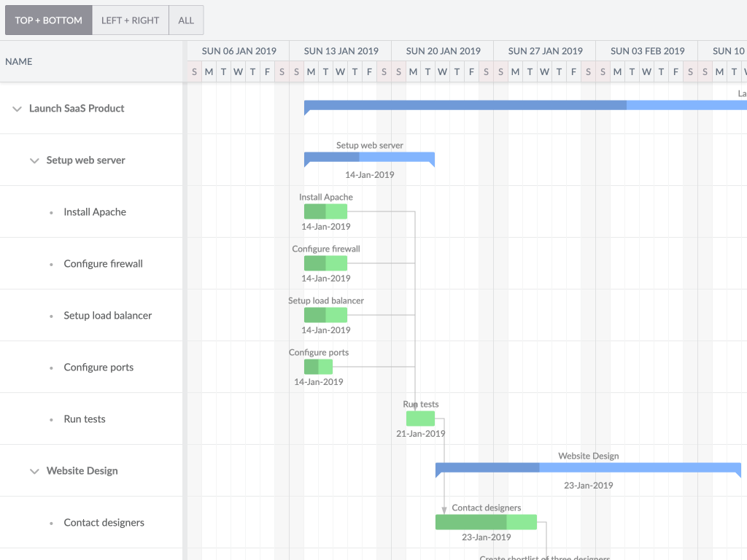
Task: Switch to LEFT + RIGHT label layout
Action: [130, 20]
